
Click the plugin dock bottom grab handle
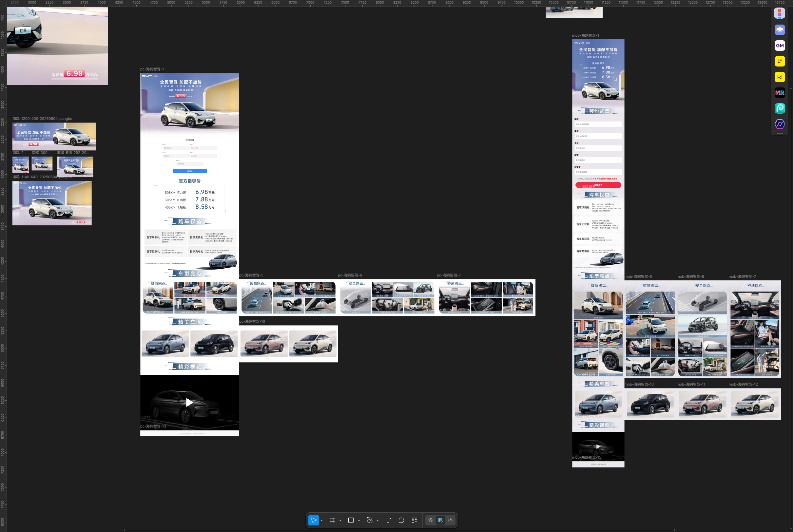coord(780,134)
